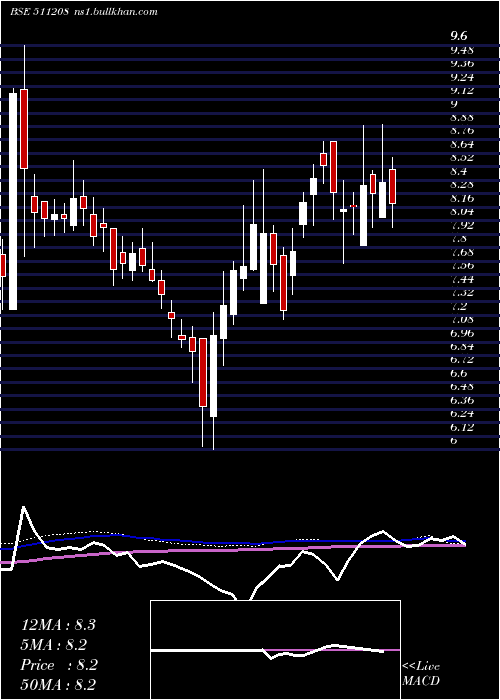Click the '<<Live MACD' label
500x700 pixels.
point(421,674)
